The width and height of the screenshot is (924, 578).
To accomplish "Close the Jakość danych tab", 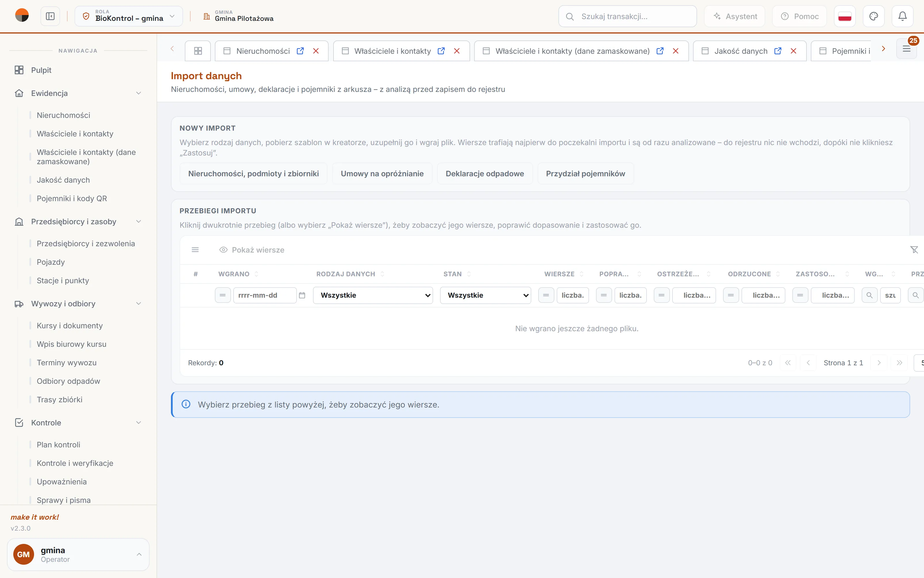I will (793, 51).
